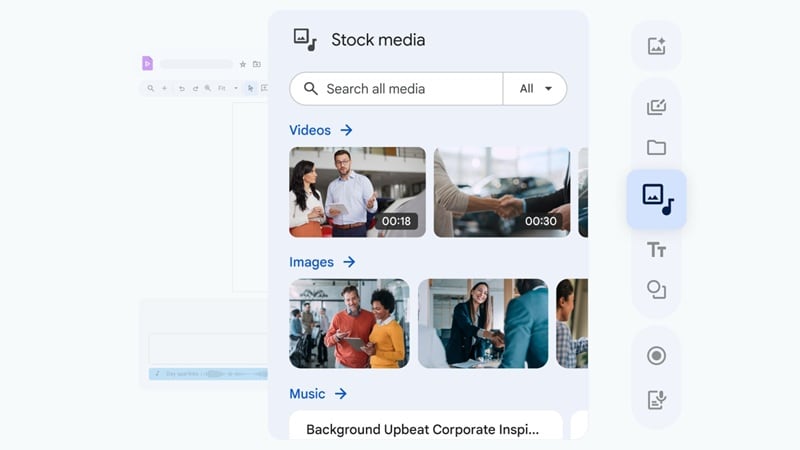The width and height of the screenshot is (800, 450).
Task: Click the zoom icon in editor toolbar
Action: click(208, 88)
